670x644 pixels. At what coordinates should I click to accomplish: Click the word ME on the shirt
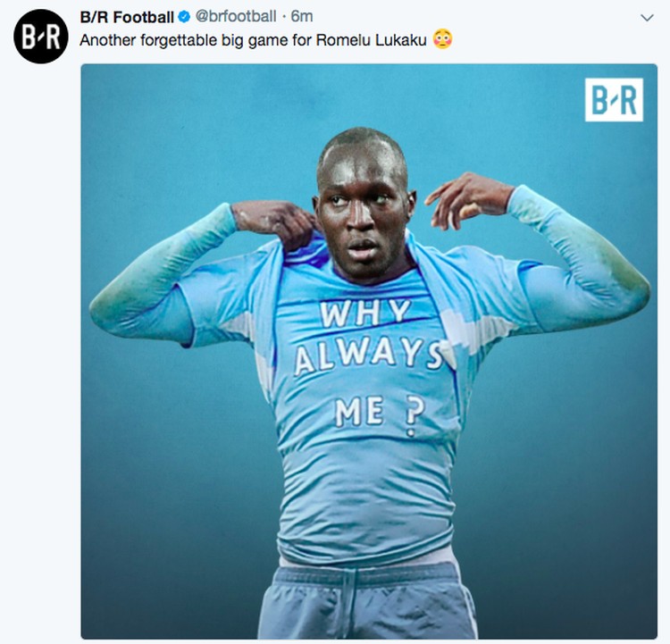[359, 412]
